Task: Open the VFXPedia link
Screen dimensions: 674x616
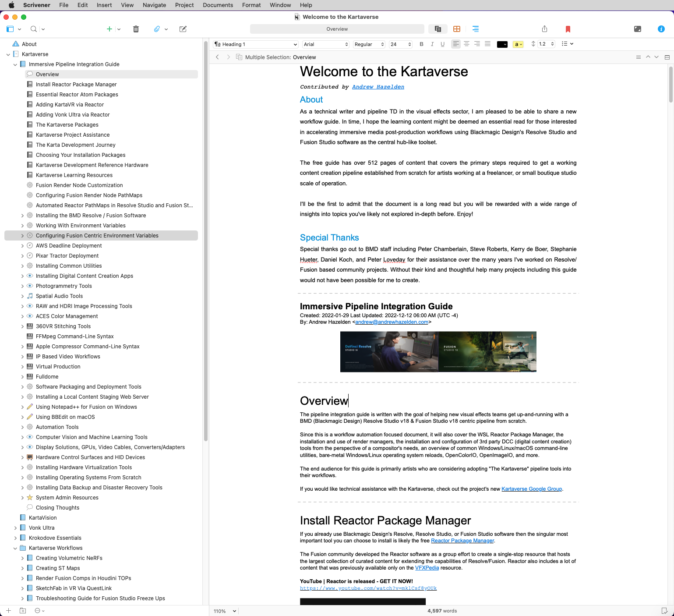Action: pos(427,568)
